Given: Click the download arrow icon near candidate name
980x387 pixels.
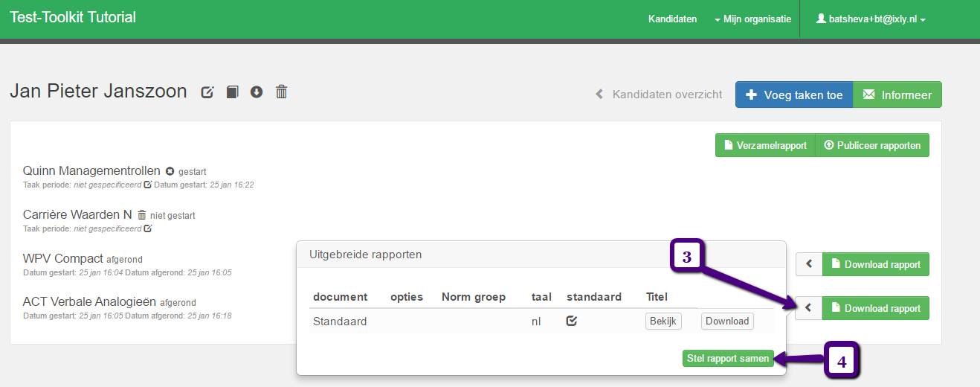Looking at the screenshot, I should (x=257, y=92).
